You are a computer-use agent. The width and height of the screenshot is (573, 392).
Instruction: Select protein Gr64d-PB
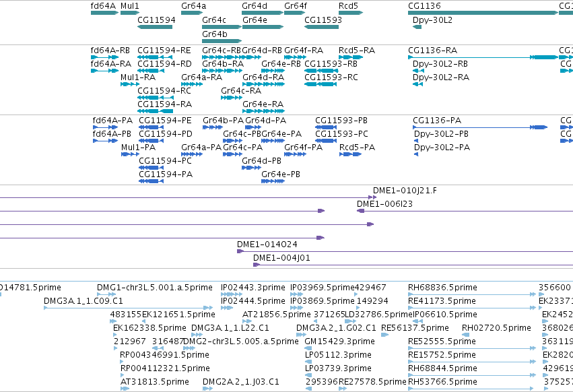pos(251,168)
